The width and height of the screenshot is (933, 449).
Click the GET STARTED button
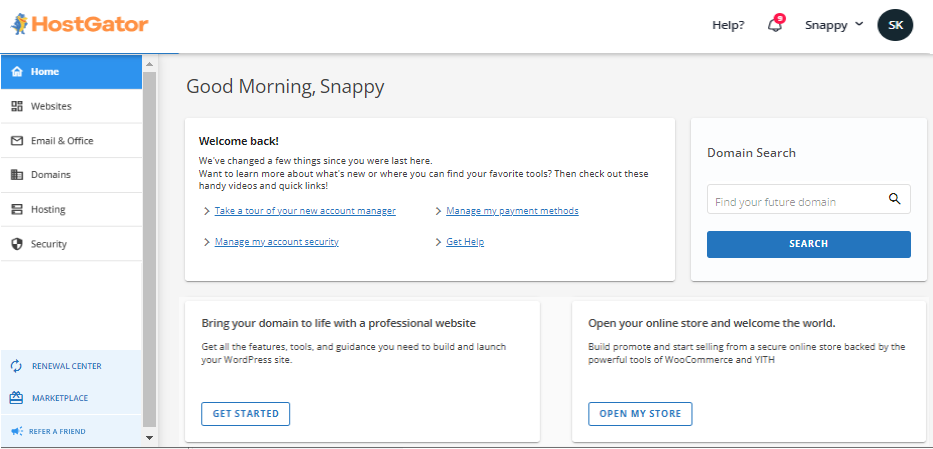pos(246,414)
